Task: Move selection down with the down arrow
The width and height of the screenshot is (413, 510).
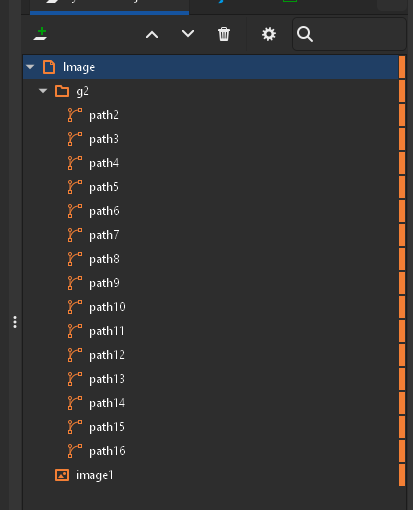Action: 188,34
